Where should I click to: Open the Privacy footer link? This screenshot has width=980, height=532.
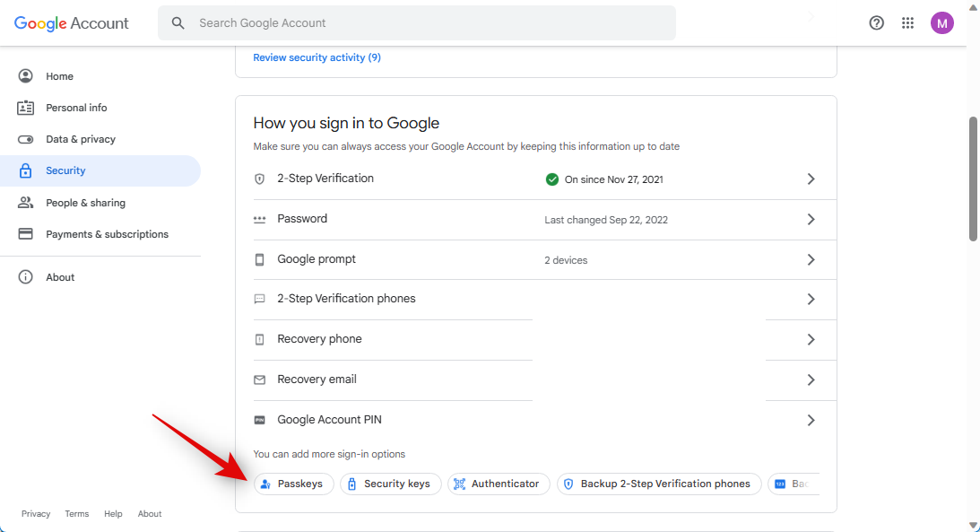click(x=36, y=514)
